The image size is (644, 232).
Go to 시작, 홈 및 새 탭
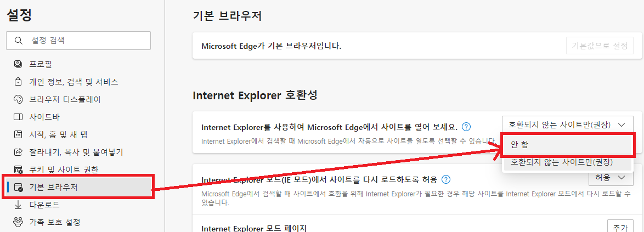(58, 135)
